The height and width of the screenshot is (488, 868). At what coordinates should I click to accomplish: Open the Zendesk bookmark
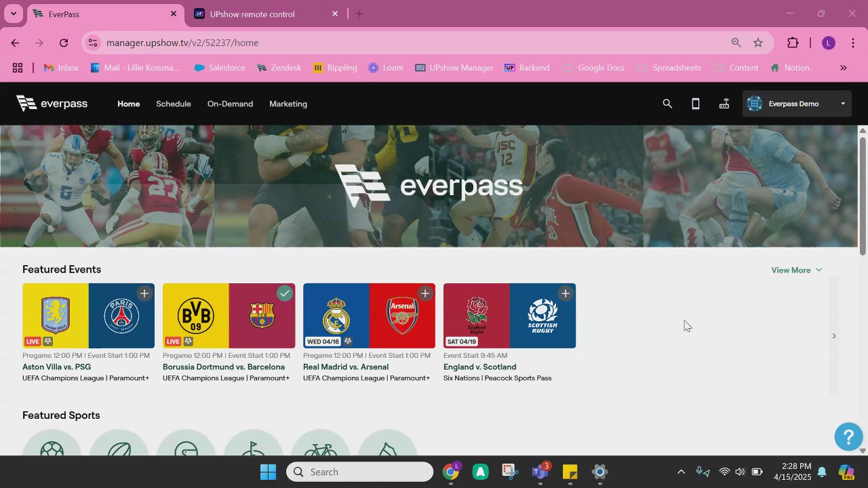[x=279, y=68]
